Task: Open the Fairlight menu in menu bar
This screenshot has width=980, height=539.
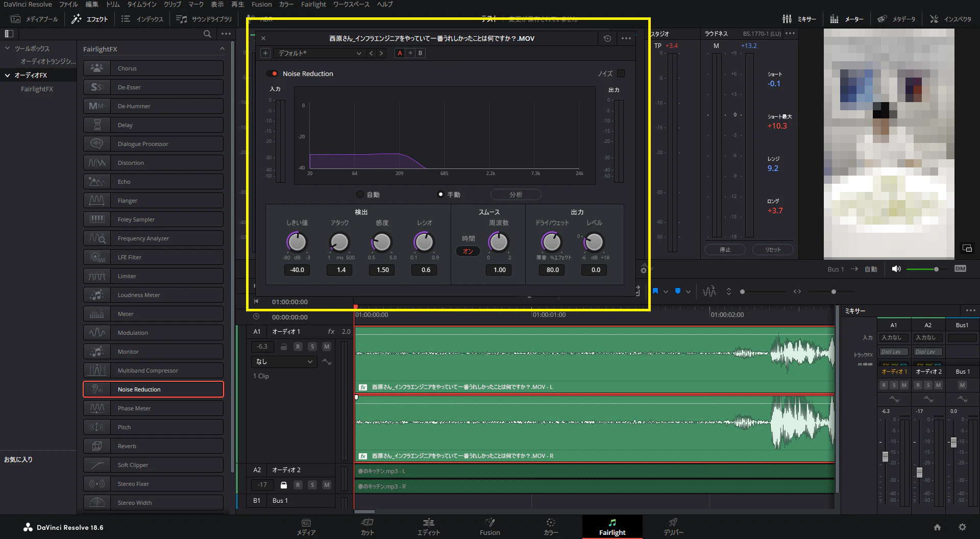Action: pos(313,4)
